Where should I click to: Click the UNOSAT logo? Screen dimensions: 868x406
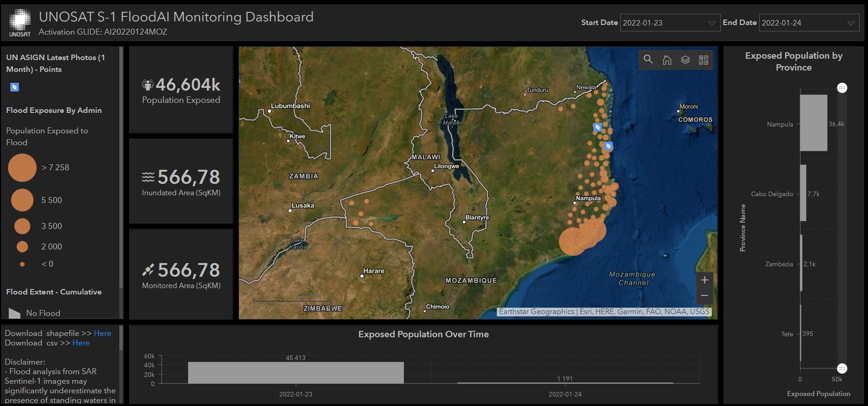pos(20,23)
